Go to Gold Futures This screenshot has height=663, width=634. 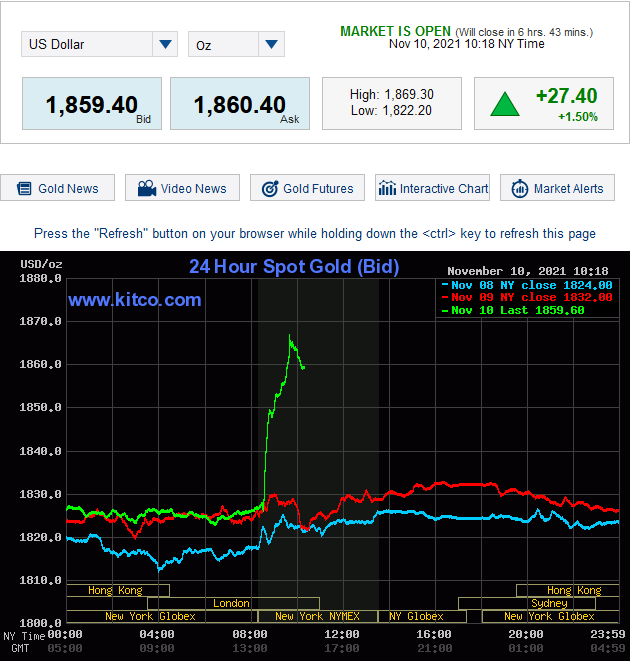tap(307, 188)
